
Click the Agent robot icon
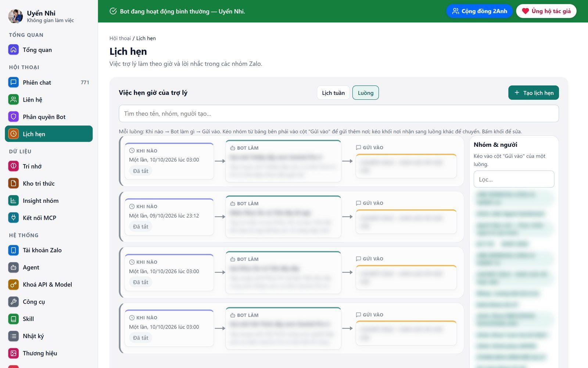[14, 267]
